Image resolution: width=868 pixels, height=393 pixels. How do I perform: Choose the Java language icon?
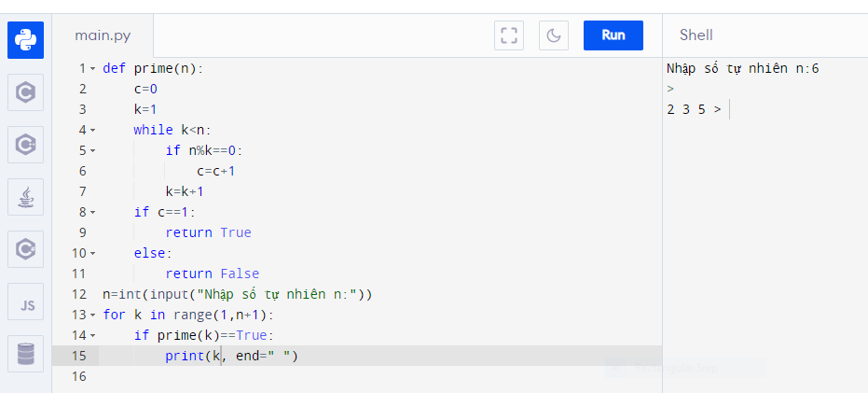[25, 197]
